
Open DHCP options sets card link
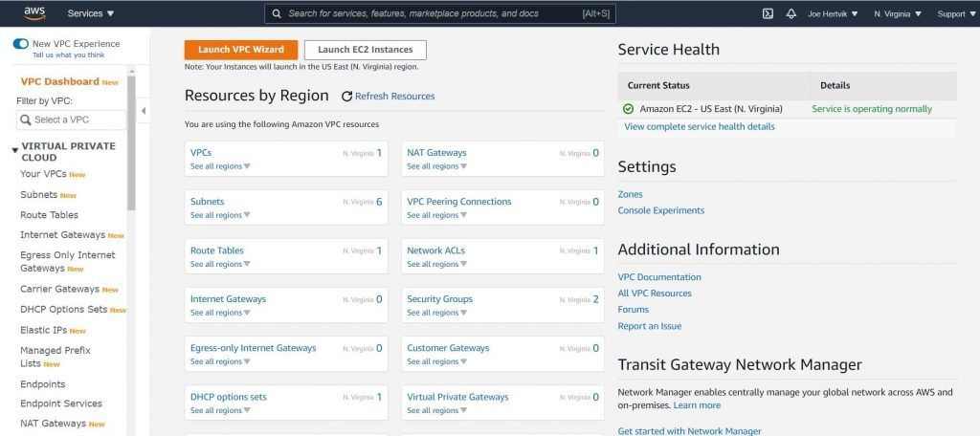pos(228,397)
